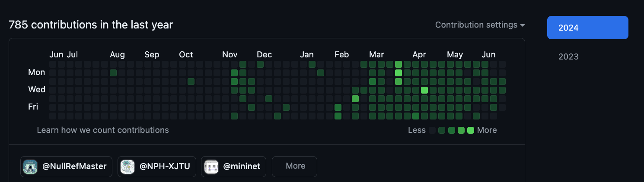The image size is (644, 182).
Task: Filter activity by @NPH-XJTU organization
Action: pos(165,166)
